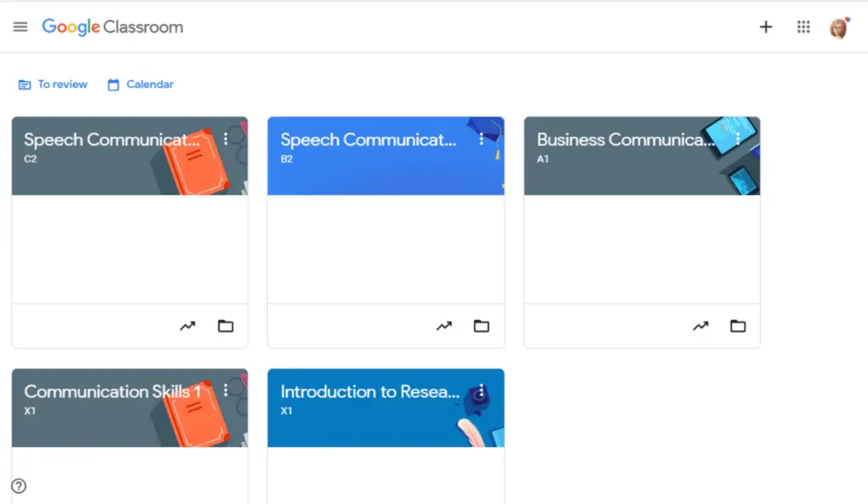Open gradebook trend icon for Business Communication A1
Screen dimensions: 868x504
(x=700, y=326)
